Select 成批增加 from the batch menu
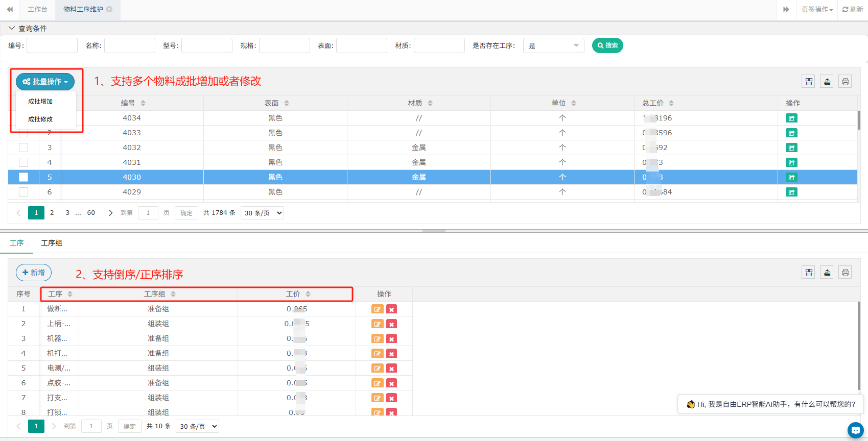 (40, 102)
